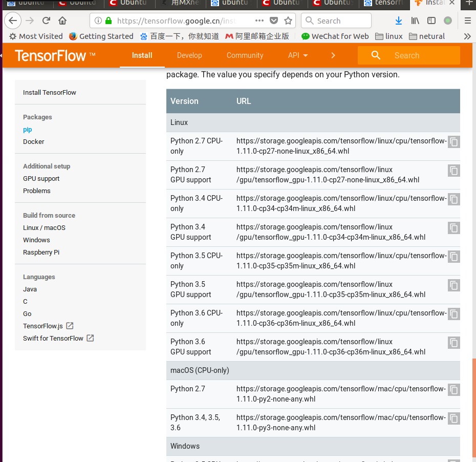The width and height of the screenshot is (476, 462).
Task: Toggle the sidebar view icon
Action: click(431, 20)
